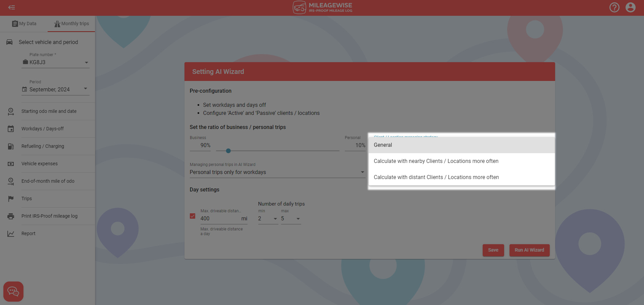Screen dimensions: 644x305
Task: Toggle the Max driveable distance checkbox
Action: (193, 216)
